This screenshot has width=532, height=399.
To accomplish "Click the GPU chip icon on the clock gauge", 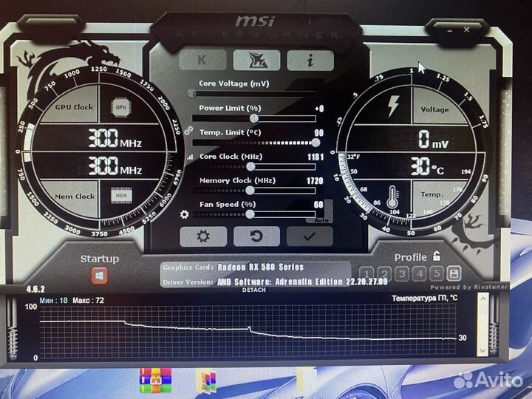I will coord(120,107).
